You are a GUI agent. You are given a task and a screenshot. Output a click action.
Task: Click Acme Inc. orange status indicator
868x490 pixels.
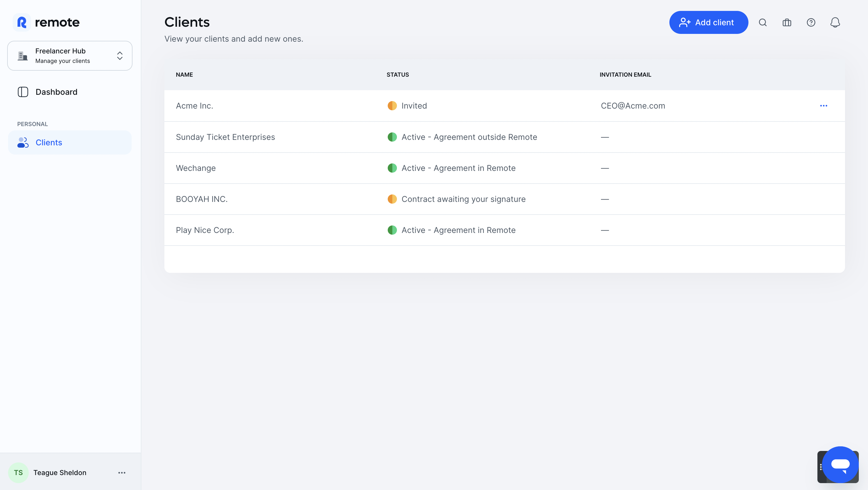(392, 106)
